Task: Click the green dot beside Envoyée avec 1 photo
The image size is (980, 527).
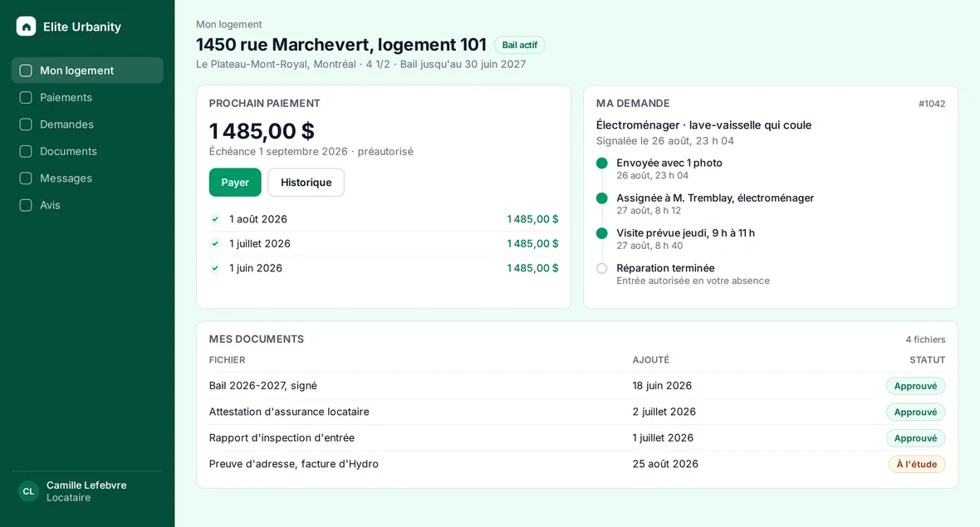Action: (602, 163)
